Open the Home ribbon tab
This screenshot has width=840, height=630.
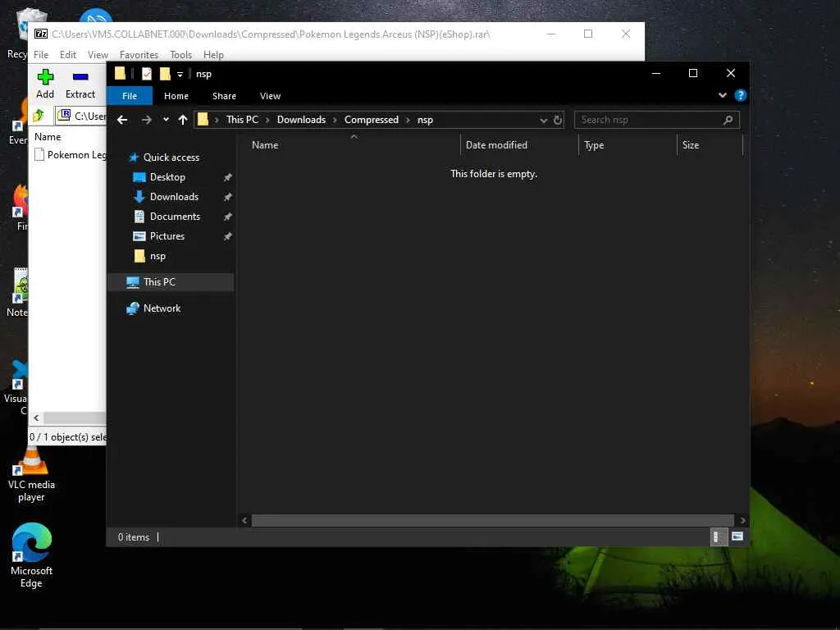click(x=176, y=96)
